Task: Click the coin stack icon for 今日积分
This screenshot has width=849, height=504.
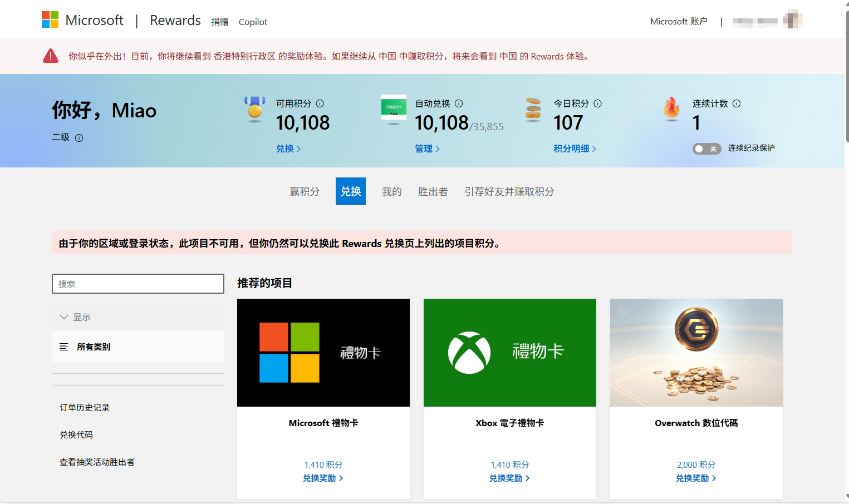Action: point(533,109)
